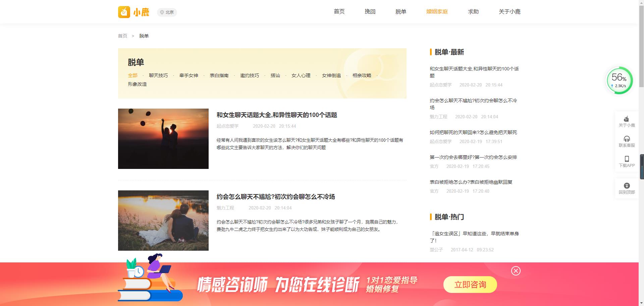The height and width of the screenshot is (306, 644).
Task: Click the 小鹿 orange logo icon
Action: point(124,12)
